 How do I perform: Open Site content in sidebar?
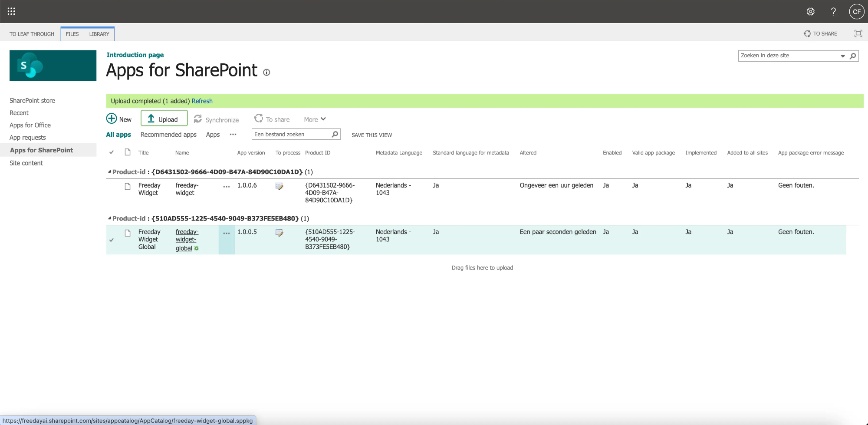[26, 163]
